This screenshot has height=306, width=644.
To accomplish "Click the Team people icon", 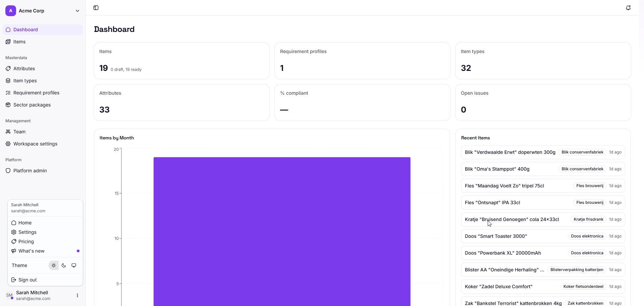I will pyautogui.click(x=8, y=132).
